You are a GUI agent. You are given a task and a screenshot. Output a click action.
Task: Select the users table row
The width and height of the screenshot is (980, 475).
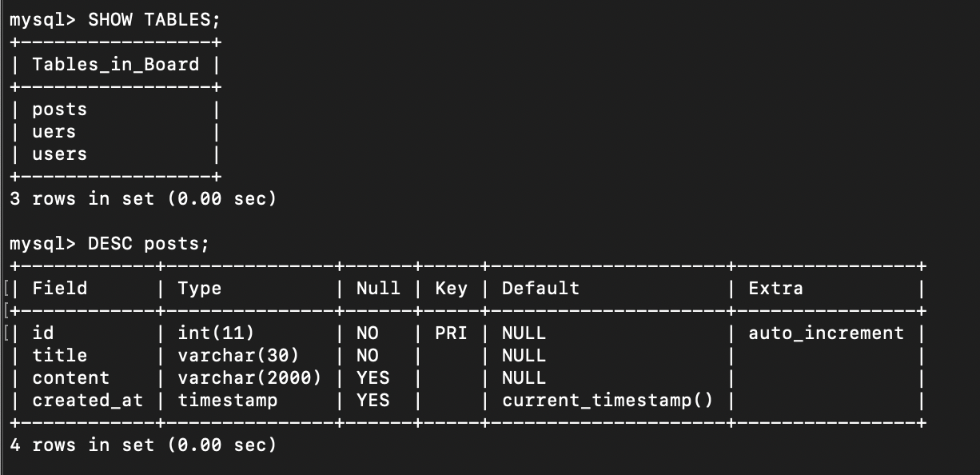(59, 154)
